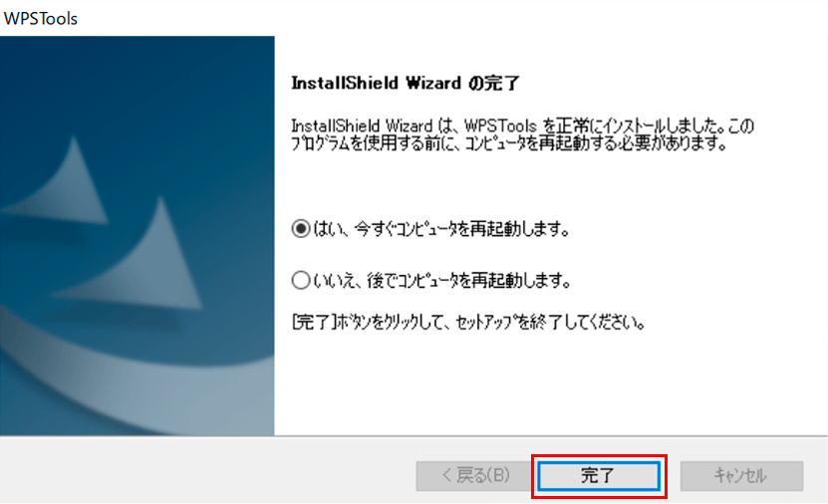Click the 'InstallShield Wizard の完了' heading
The height and width of the screenshot is (504, 828).
(x=406, y=84)
